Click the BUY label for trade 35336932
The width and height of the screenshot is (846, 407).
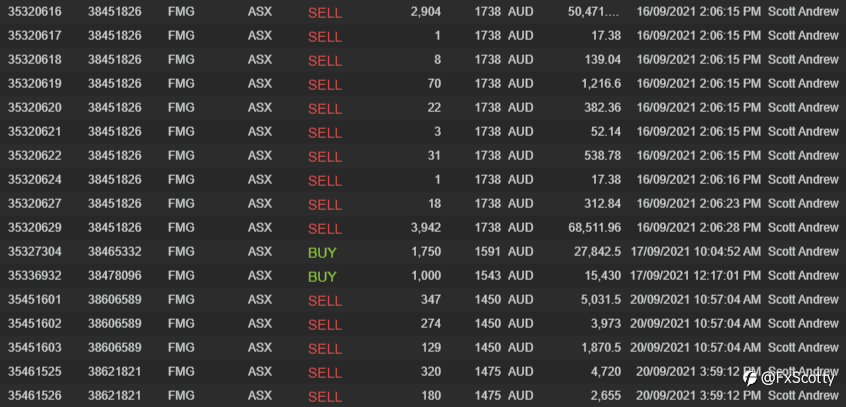pyautogui.click(x=322, y=276)
